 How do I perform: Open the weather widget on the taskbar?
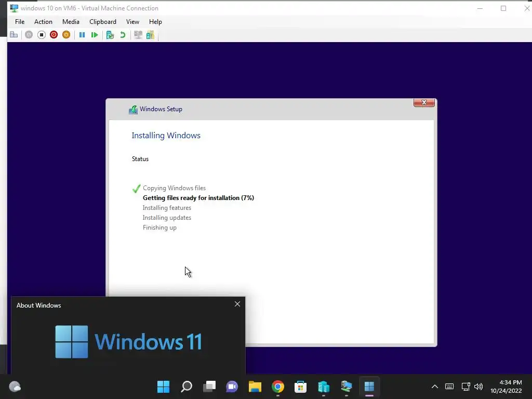tap(15, 387)
